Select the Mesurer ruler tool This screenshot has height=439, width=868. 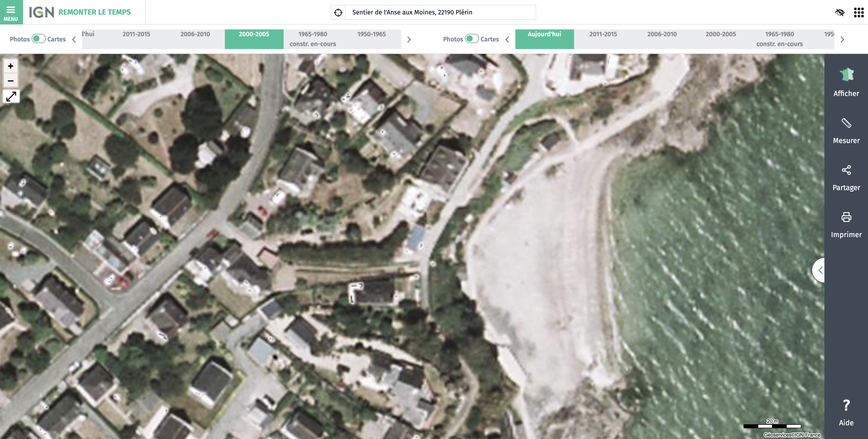tap(846, 123)
